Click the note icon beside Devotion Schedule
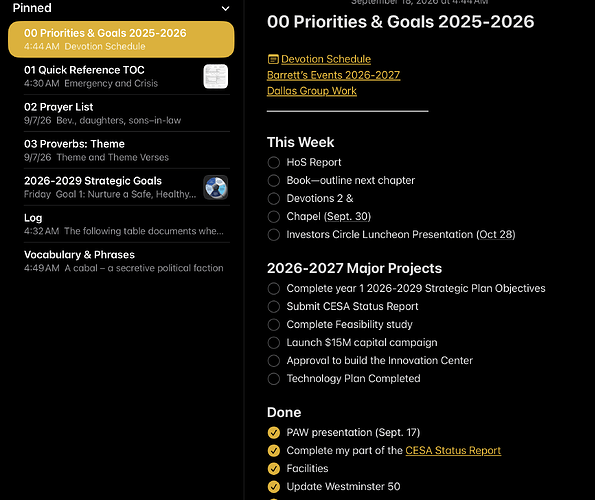 click(x=273, y=59)
